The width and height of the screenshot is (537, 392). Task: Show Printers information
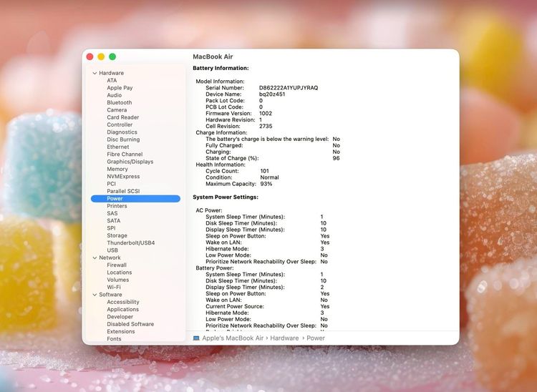(x=117, y=206)
